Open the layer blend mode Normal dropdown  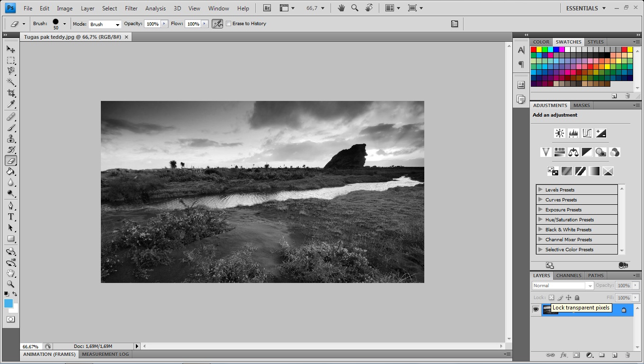(563, 286)
